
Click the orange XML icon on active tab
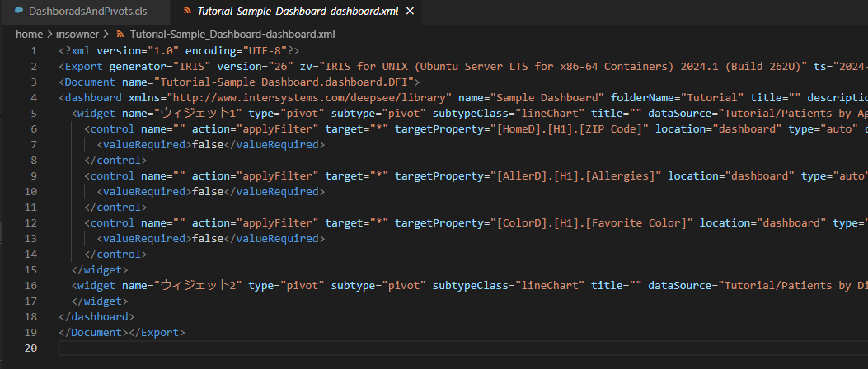click(x=187, y=12)
